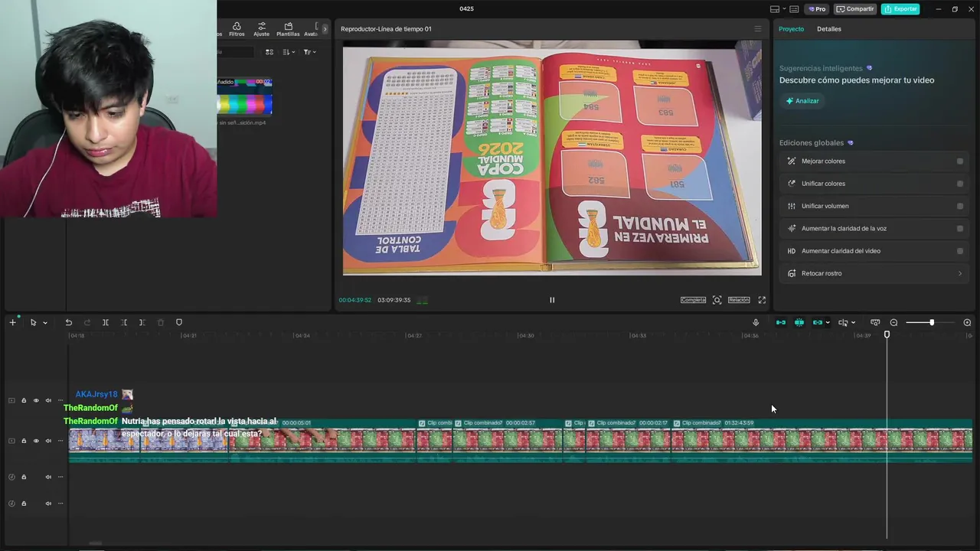Add a new track with the plus icon

(x=12, y=322)
